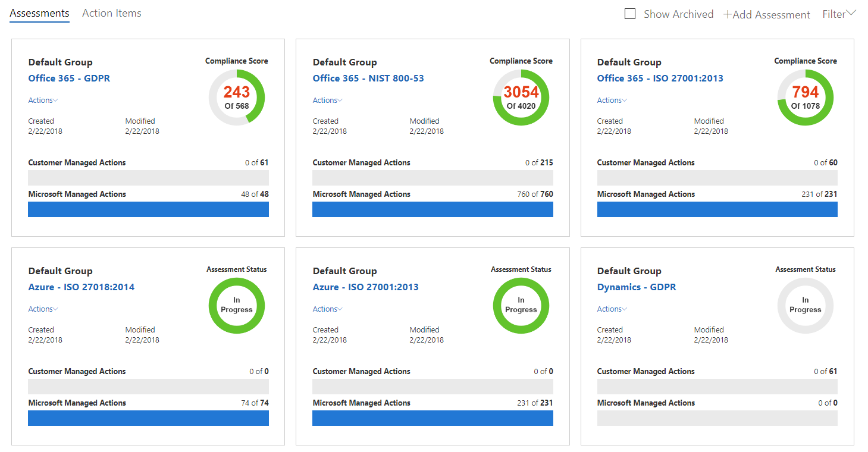This screenshot has width=868, height=452.
Task: Click Assessment Status label in Azure - ISO 27018:2014 card
Action: (237, 269)
